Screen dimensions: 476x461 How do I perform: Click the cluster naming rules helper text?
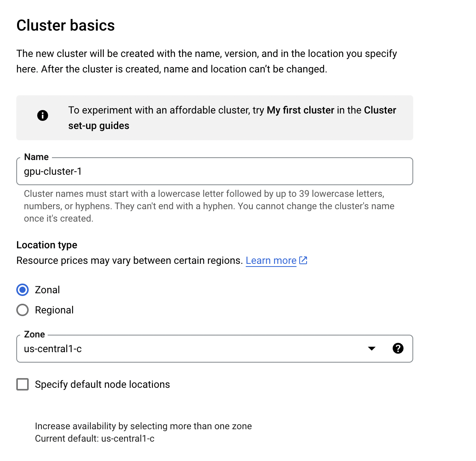(209, 206)
